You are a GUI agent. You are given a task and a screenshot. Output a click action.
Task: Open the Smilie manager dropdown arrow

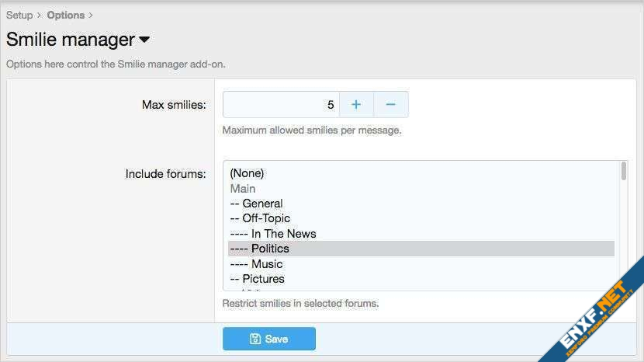144,40
